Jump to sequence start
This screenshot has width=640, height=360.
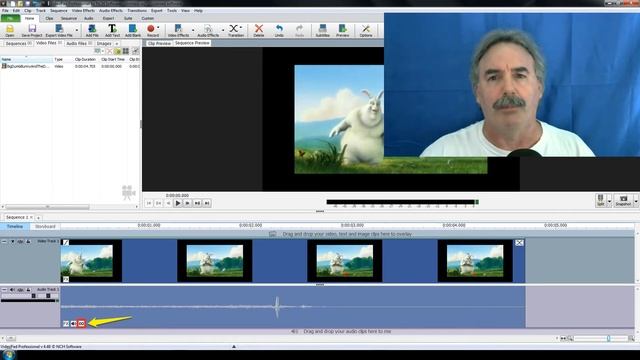click(x=149, y=203)
